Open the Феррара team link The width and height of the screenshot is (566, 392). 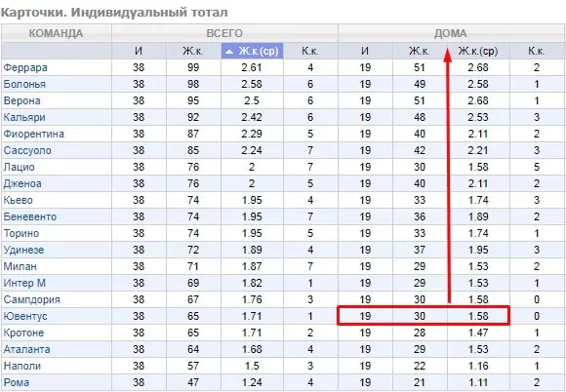pos(25,67)
